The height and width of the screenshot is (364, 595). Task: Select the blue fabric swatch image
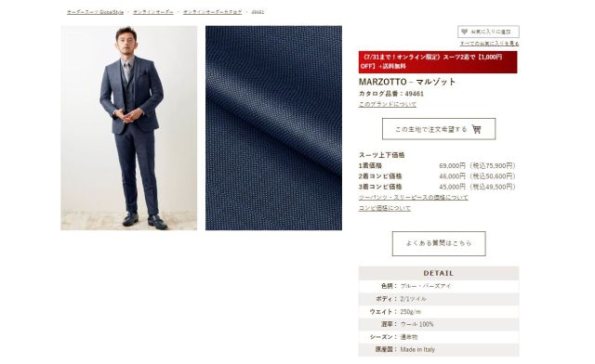[x=273, y=128]
